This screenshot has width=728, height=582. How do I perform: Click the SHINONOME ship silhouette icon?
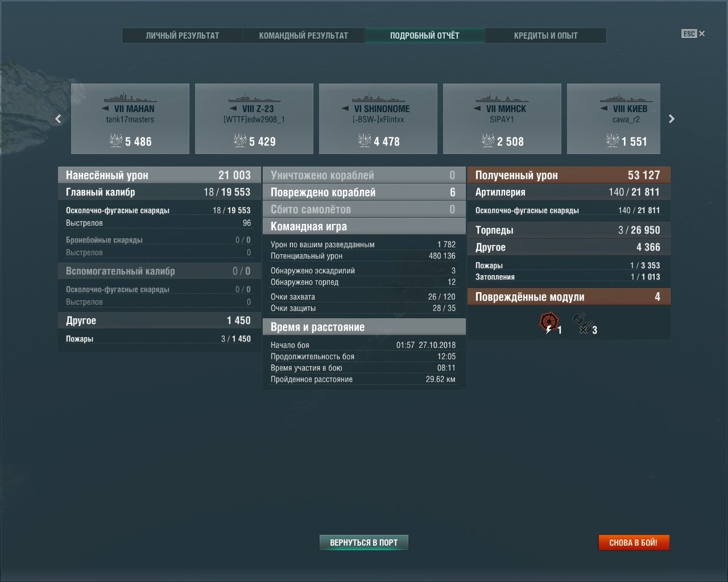point(378,97)
